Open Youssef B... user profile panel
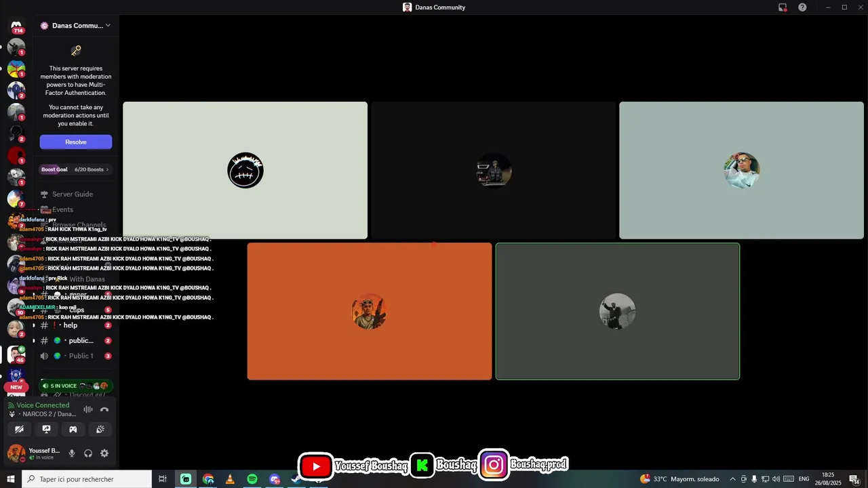This screenshot has height=488, width=868. click(x=34, y=453)
